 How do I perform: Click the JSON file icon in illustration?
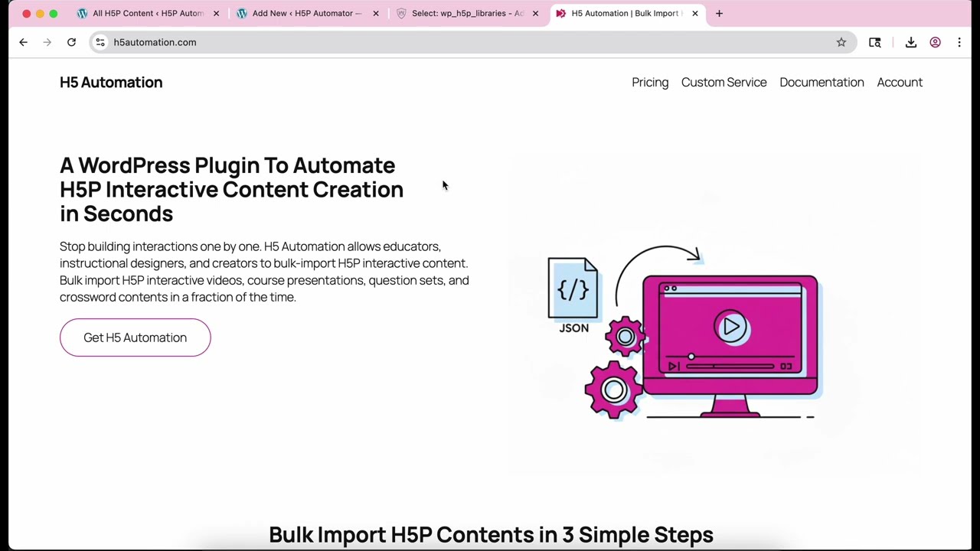click(573, 288)
